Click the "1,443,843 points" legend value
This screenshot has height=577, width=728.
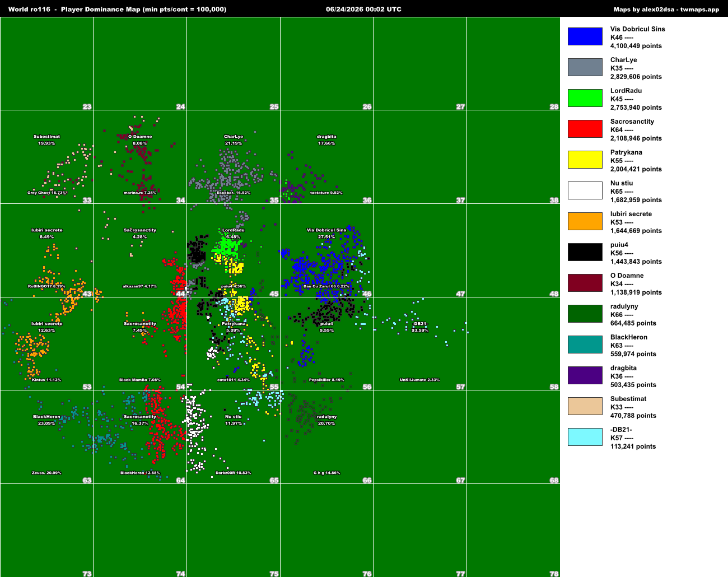click(636, 262)
